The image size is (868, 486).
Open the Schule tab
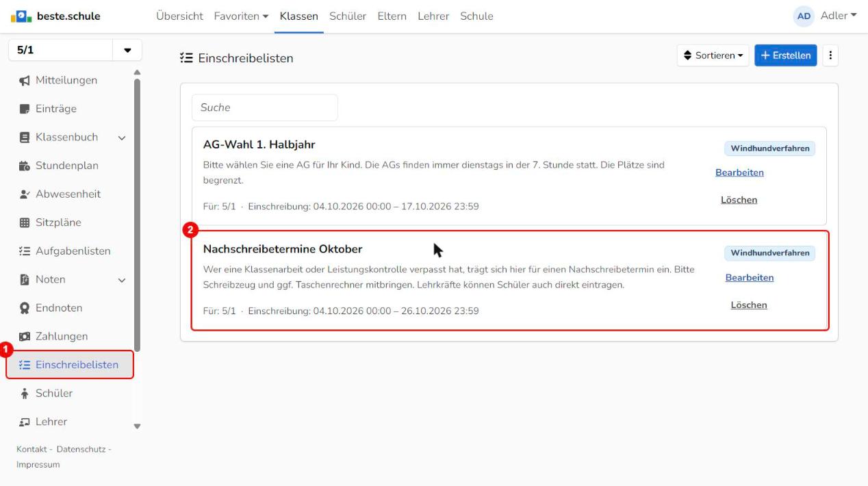(476, 16)
